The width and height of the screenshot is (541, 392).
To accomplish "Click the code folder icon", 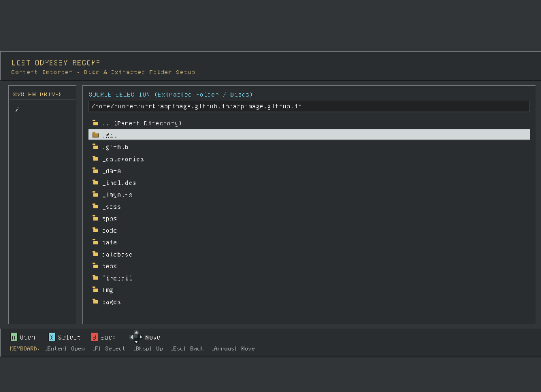I will [x=95, y=230].
